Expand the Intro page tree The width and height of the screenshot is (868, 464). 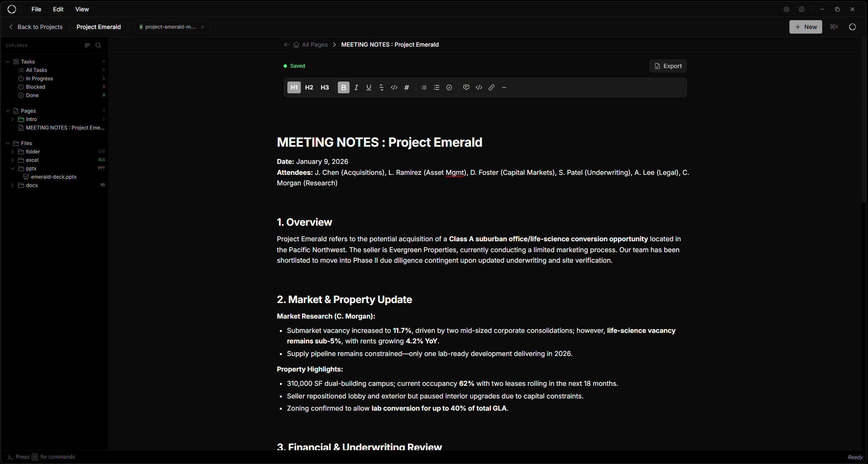pos(13,119)
